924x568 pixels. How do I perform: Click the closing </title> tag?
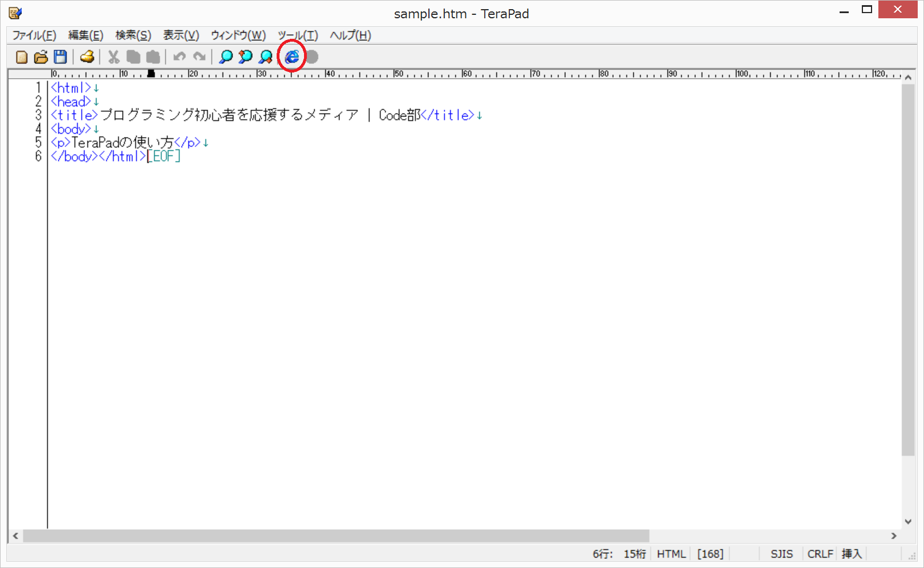[447, 115]
